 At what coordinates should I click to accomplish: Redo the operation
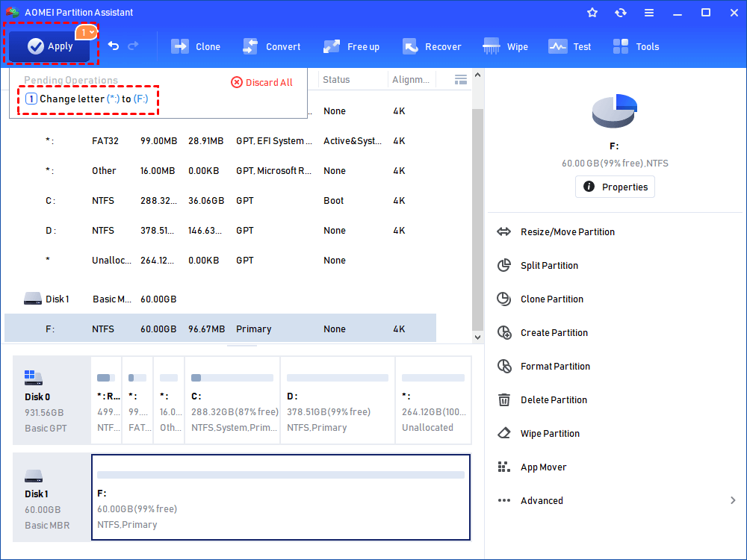coord(134,46)
